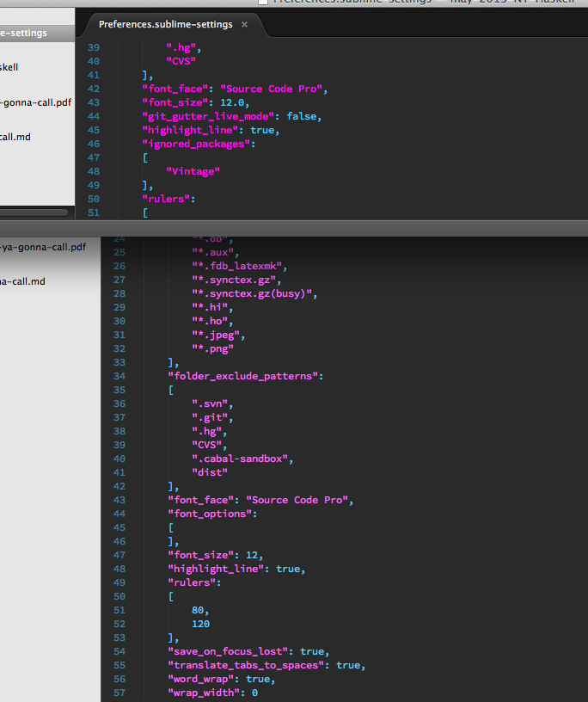
Task: Open ya-gonna-call.pdf in the lower sidebar
Action: pyautogui.click(x=43, y=247)
